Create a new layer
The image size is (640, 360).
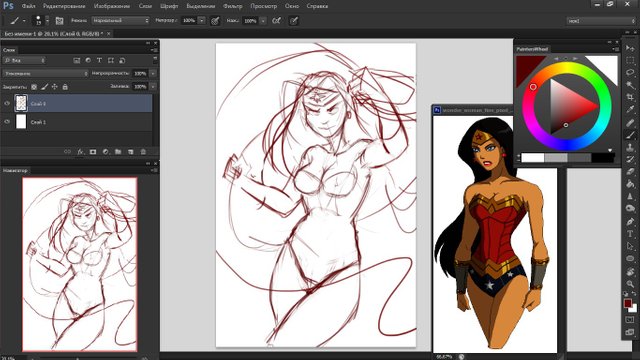pyautogui.click(x=131, y=152)
